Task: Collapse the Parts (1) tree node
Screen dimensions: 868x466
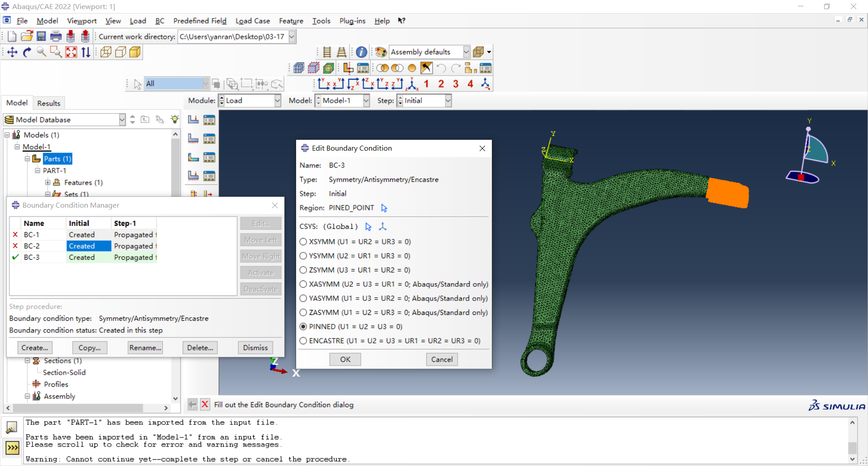Action: (x=27, y=159)
